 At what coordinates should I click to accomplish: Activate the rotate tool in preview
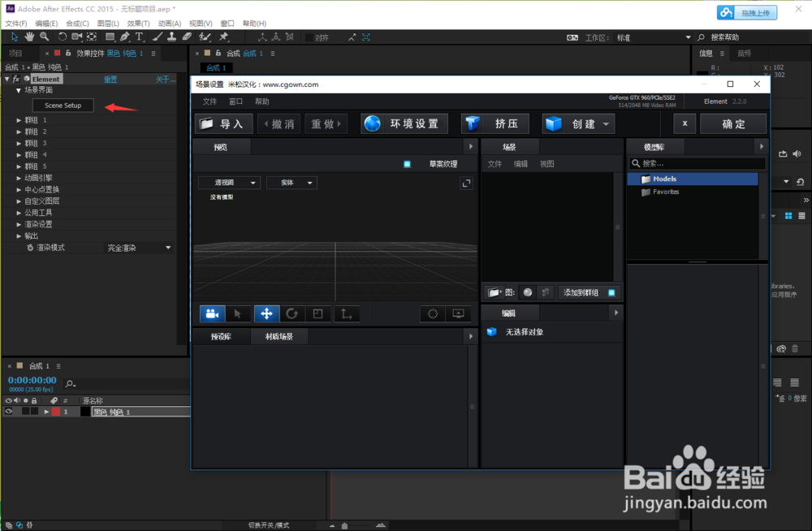[x=292, y=313]
